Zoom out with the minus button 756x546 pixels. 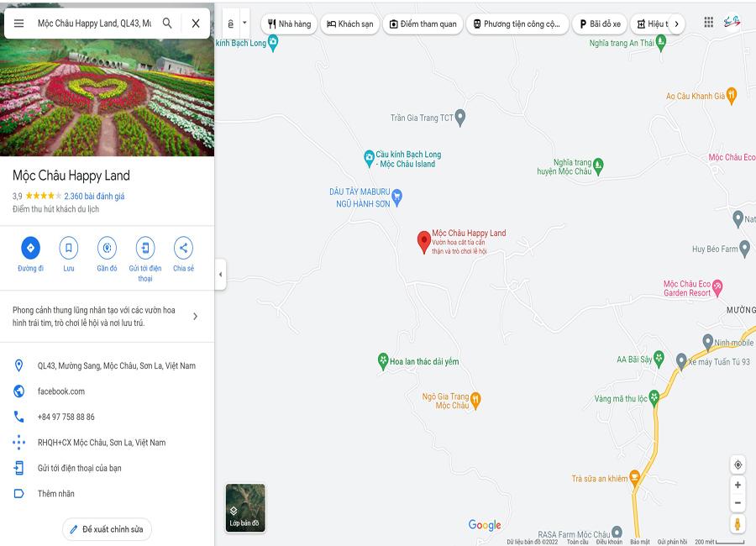[x=738, y=502]
